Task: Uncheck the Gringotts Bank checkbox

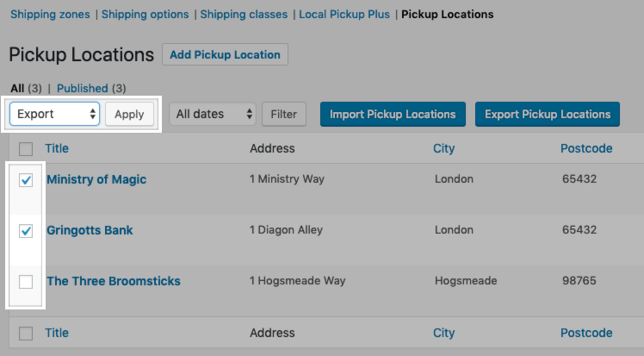Action: 26,231
